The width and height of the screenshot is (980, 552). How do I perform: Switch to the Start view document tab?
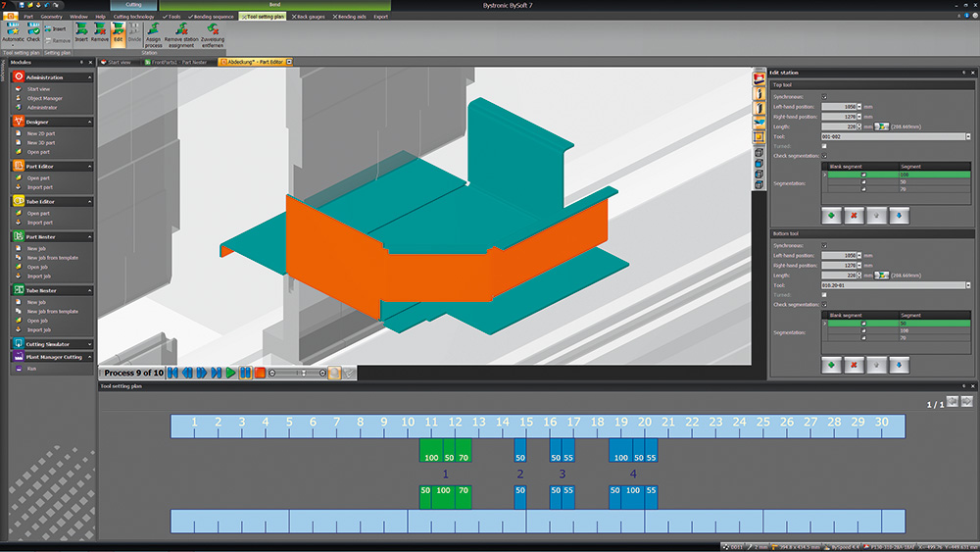(x=117, y=63)
